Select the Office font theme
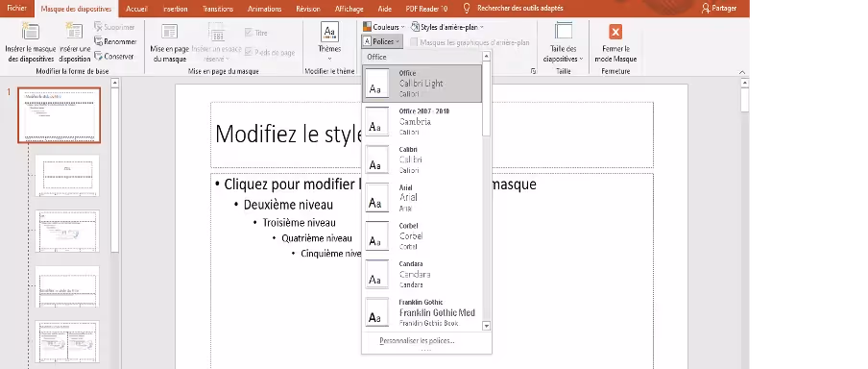This screenshot has height=369, width=868. click(x=422, y=84)
